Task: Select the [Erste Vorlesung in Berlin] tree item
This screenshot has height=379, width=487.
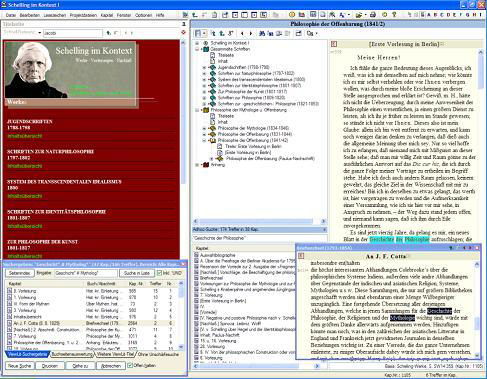Action: (x=247, y=152)
